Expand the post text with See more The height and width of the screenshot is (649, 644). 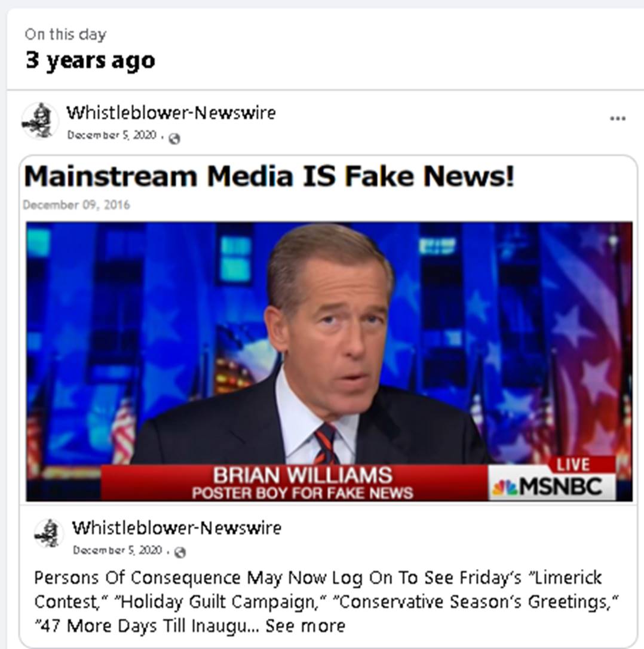[x=305, y=626]
